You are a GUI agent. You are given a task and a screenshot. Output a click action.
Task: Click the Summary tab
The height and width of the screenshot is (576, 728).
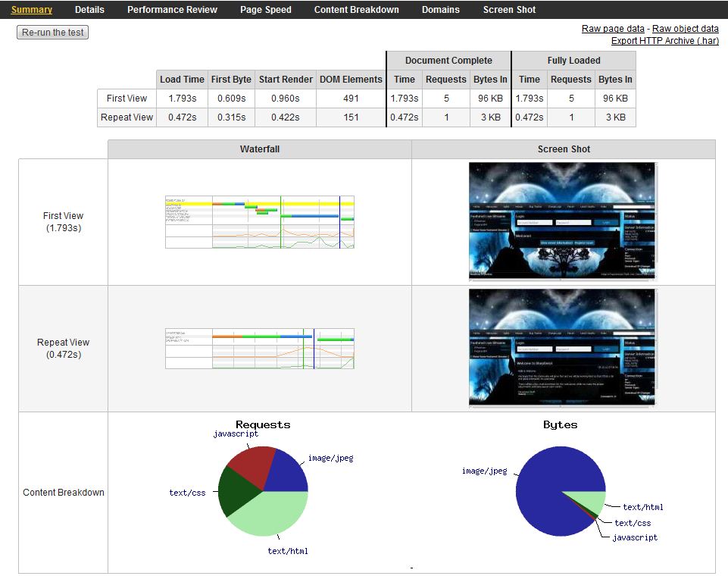(x=32, y=10)
